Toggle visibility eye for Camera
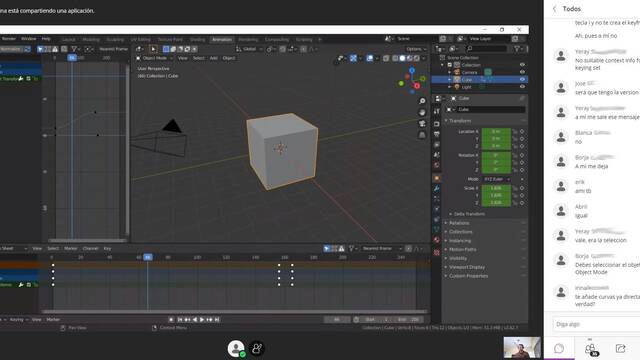640x360 pixels. pos(522,72)
